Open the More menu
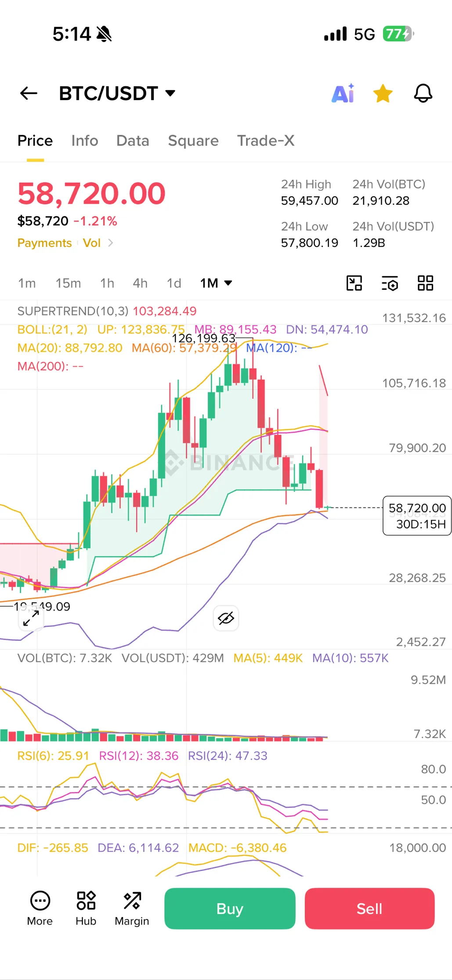The image size is (452, 980). [x=40, y=908]
